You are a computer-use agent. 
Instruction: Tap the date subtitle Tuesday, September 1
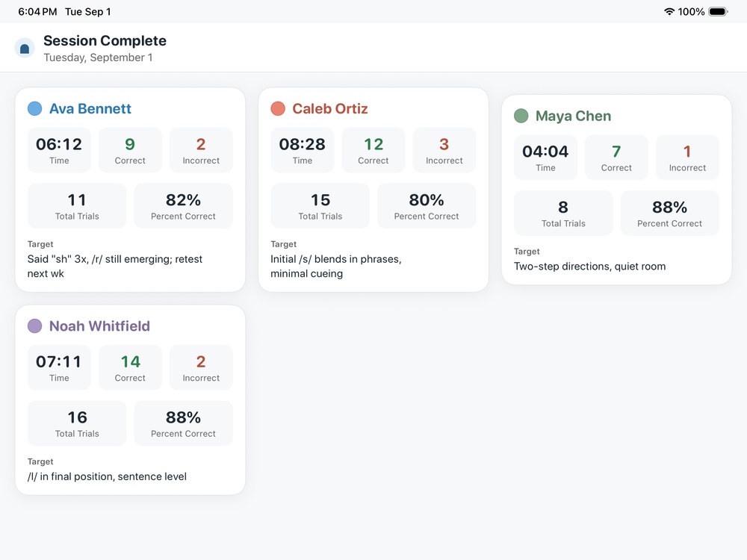(x=98, y=57)
